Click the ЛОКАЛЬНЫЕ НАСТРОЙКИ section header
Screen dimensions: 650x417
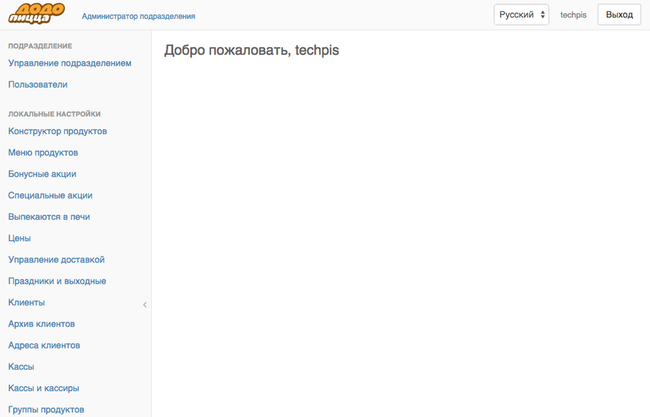click(x=54, y=114)
